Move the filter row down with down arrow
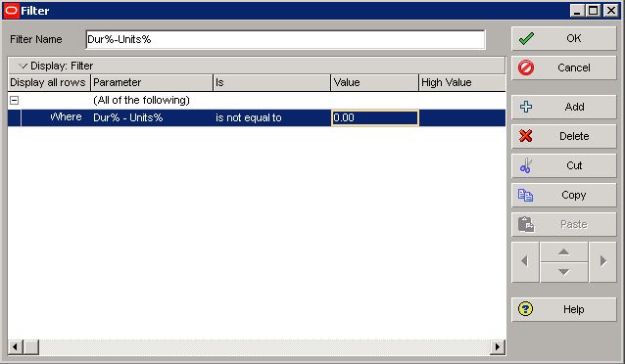 click(x=563, y=272)
